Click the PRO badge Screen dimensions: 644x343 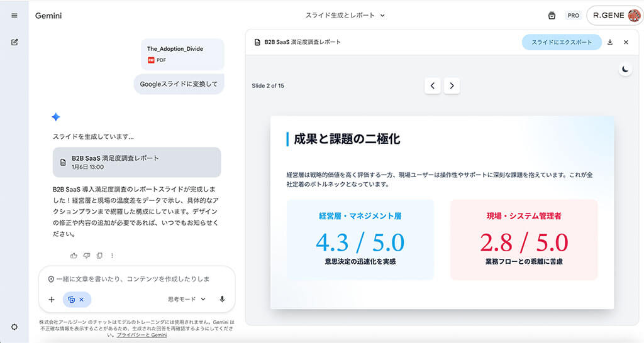(574, 16)
